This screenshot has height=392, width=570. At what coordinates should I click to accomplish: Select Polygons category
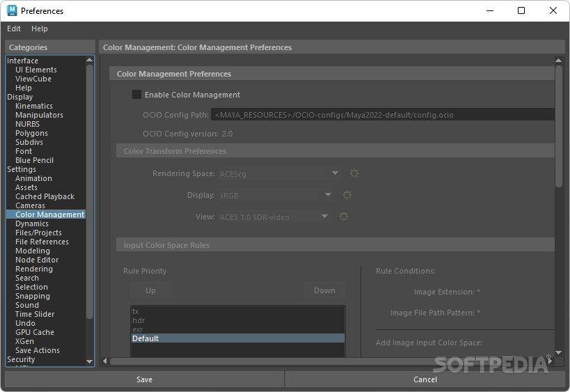click(31, 133)
